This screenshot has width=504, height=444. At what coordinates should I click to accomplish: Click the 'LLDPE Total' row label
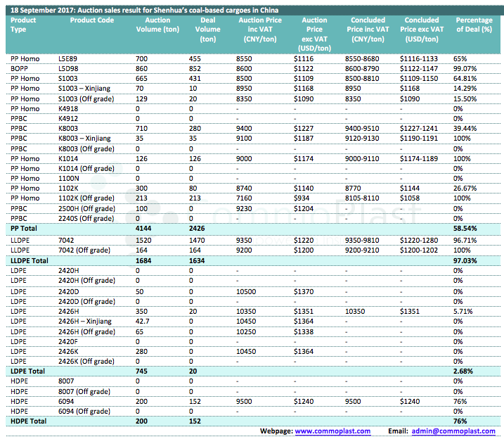(x=30, y=260)
